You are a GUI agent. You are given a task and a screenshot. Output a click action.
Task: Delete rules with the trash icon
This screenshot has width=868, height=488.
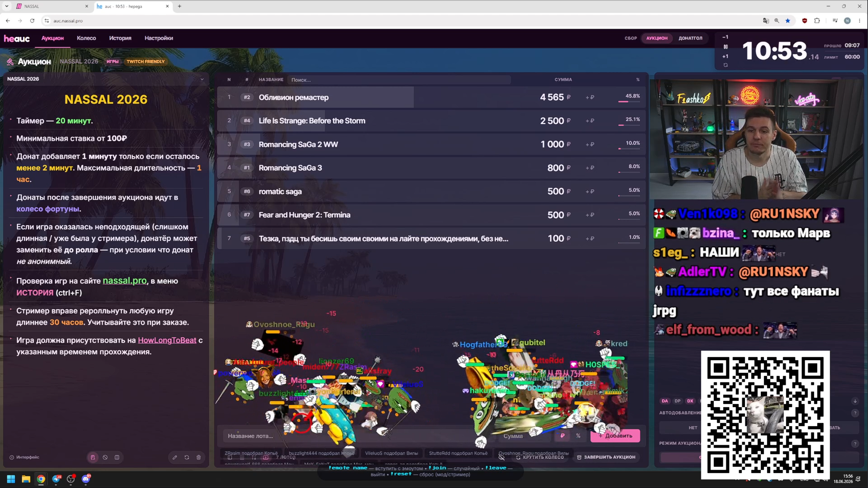(199, 457)
